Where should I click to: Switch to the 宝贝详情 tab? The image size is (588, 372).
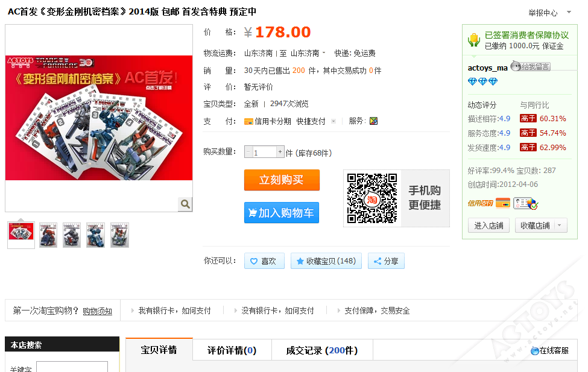point(159,350)
